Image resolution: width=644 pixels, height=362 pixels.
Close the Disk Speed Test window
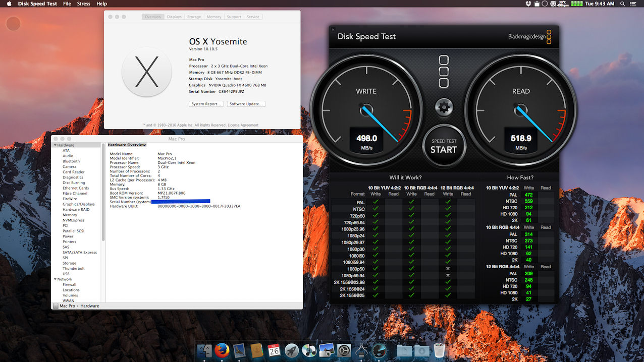pyautogui.click(x=333, y=30)
